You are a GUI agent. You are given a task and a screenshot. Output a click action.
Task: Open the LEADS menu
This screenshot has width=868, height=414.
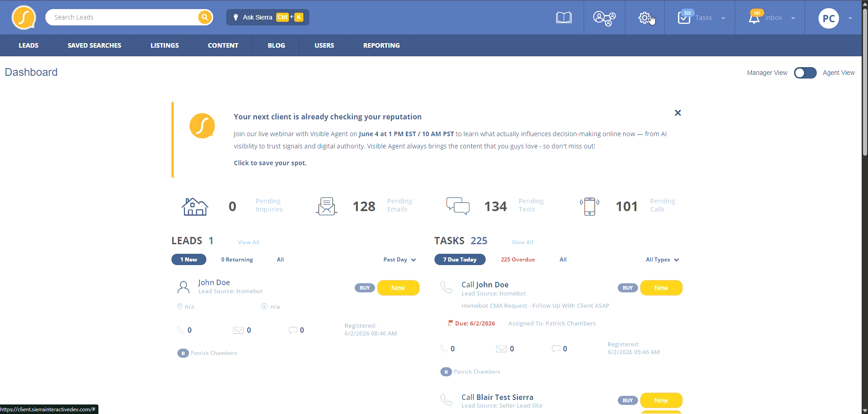(x=29, y=45)
